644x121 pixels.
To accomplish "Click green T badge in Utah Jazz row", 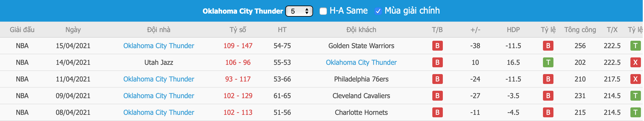I will click(x=548, y=62).
